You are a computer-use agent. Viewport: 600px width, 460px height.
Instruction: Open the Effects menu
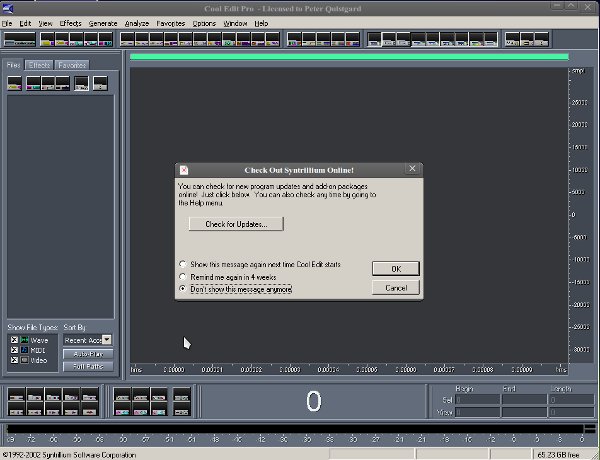(70, 23)
